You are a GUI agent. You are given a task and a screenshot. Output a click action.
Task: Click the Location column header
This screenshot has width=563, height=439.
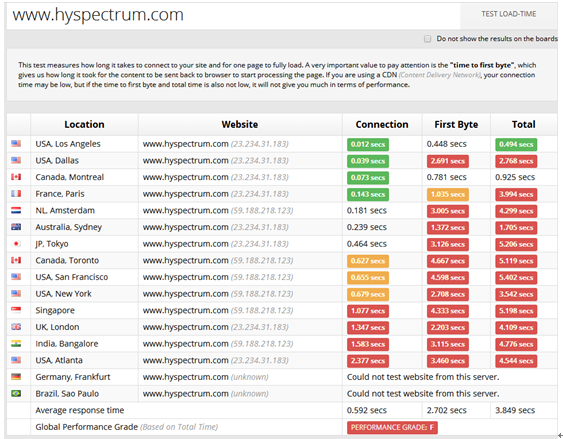(84, 124)
